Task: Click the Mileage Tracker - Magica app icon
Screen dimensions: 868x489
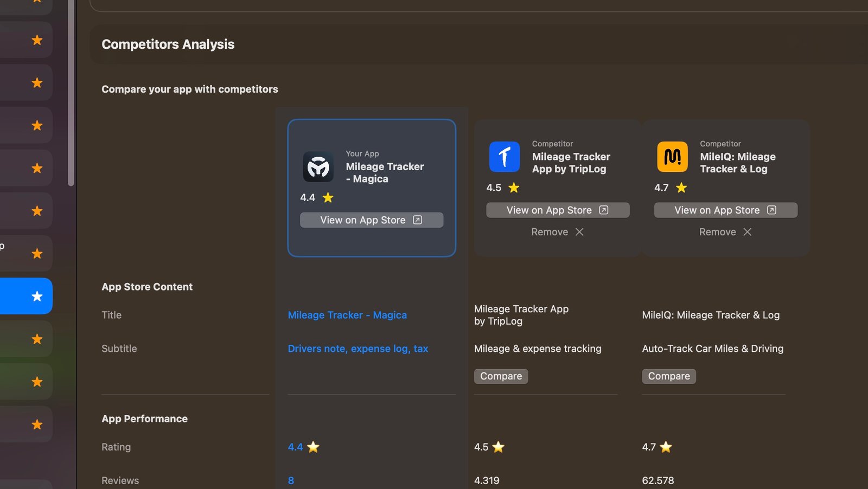Action: click(318, 166)
